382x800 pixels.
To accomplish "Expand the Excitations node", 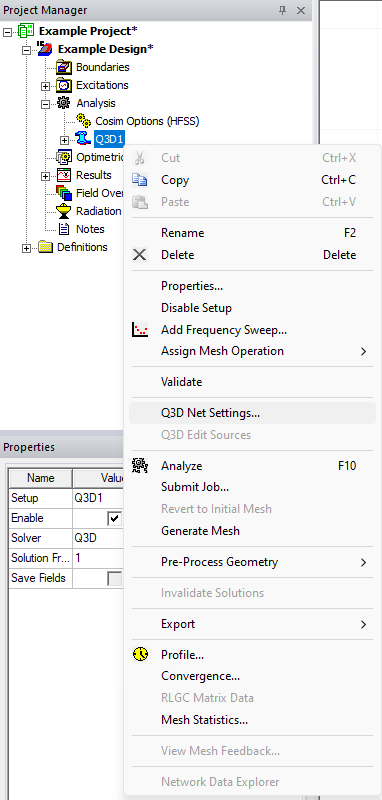I will (46, 86).
